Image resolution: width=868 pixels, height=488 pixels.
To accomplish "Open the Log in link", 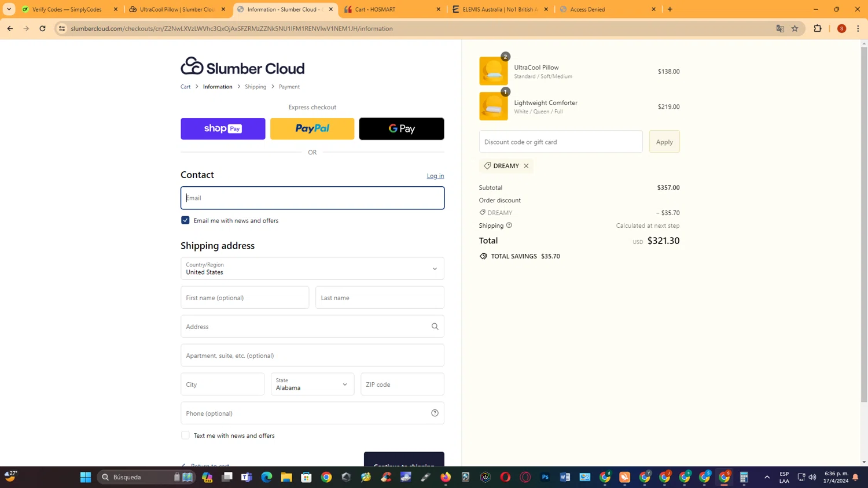I will pos(435,176).
